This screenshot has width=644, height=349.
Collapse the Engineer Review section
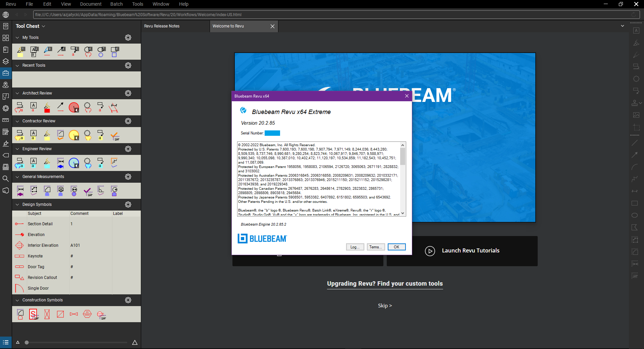click(17, 149)
